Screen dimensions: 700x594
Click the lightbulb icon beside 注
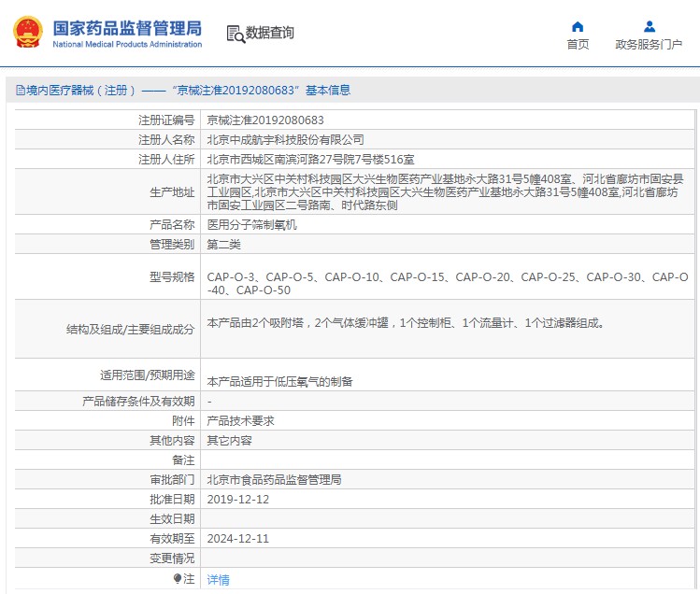tap(178, 579)
